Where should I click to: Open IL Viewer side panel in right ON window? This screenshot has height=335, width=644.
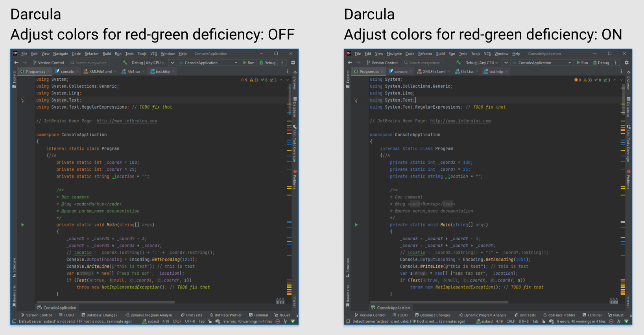pyautogui.click(x=628, y=80)
